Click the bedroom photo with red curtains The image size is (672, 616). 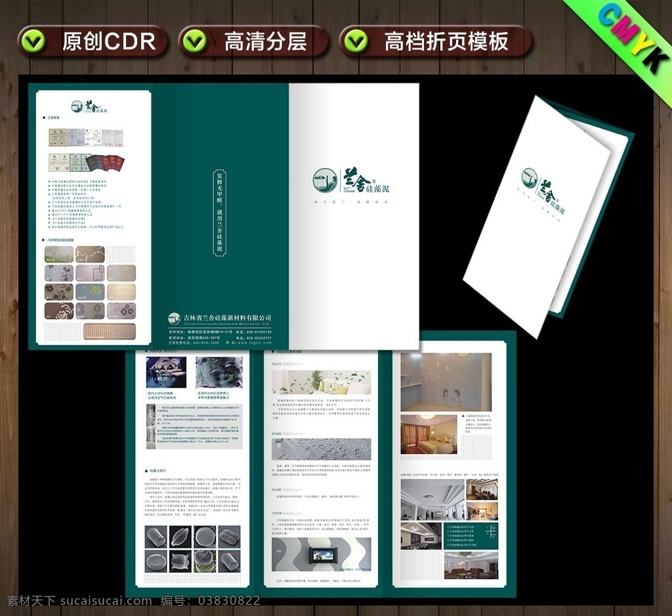[429, 434]
